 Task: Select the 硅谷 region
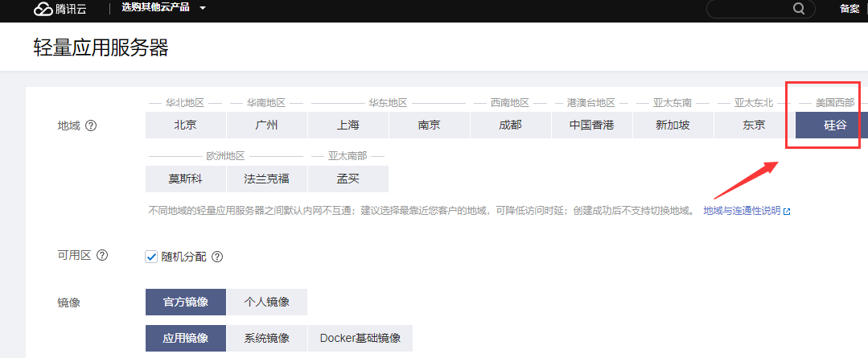(832, 125)
